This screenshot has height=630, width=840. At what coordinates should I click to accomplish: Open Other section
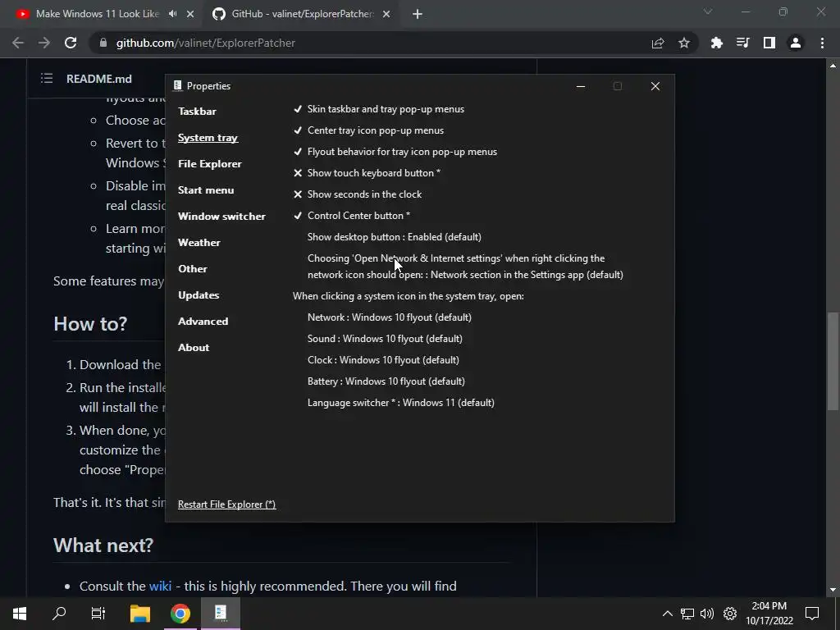point(192,269)
